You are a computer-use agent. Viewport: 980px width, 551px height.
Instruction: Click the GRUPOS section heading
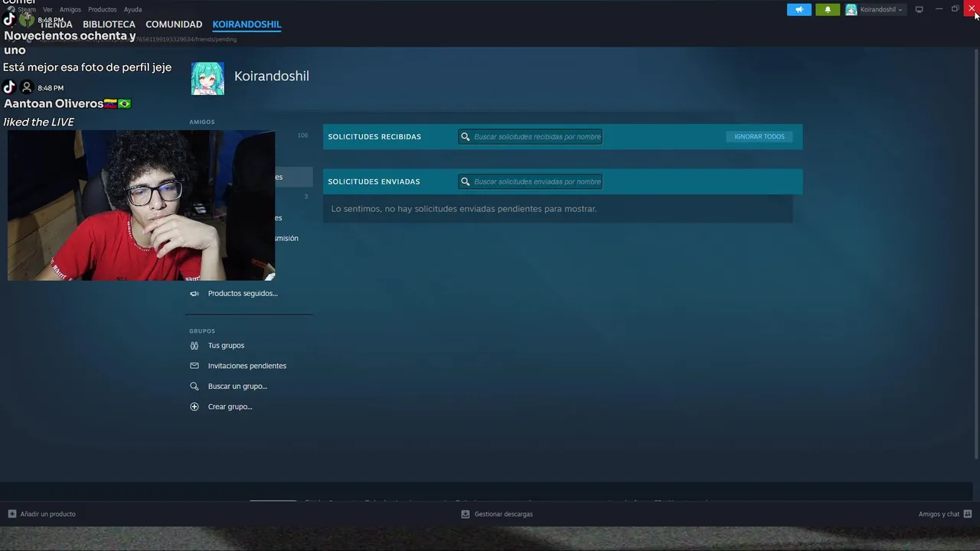point(202,331)
